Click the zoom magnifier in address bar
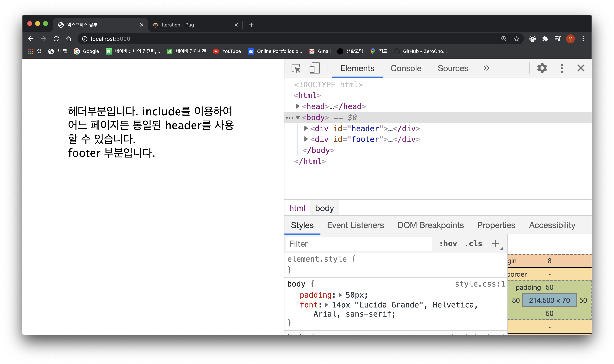The width and height of the screenshot is (614, 364). pyautogui.click(x=504, y=39)
